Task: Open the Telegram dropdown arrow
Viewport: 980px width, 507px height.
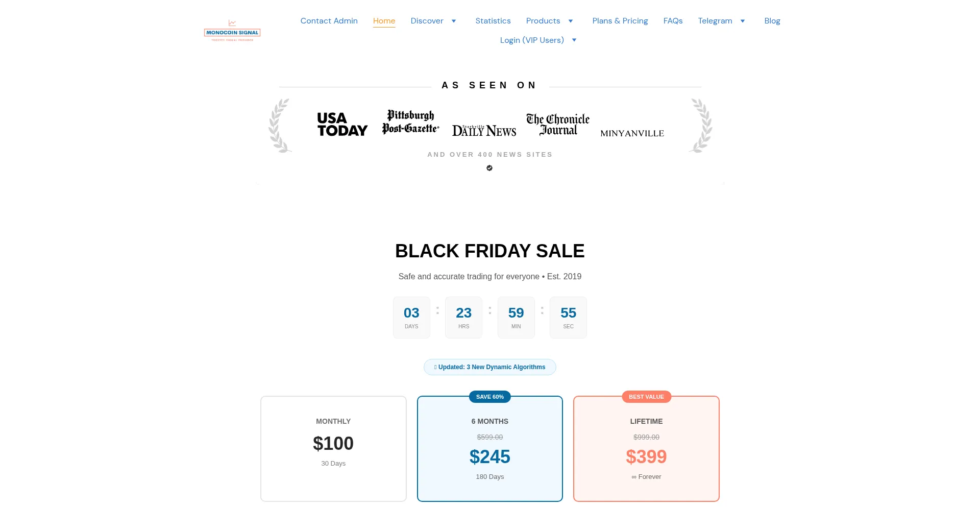Action: [x=743, y=21]
